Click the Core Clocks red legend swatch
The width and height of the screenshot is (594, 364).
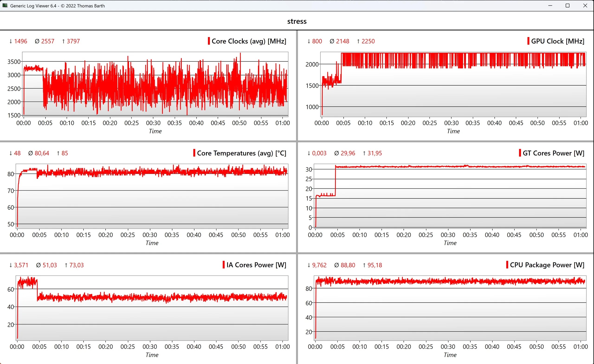(209, 41)
